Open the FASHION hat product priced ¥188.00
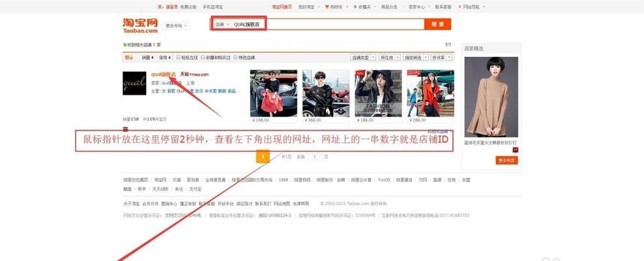The height and width of the screenshot is (261, 644). pyautogui.click(x=378, y=93)
